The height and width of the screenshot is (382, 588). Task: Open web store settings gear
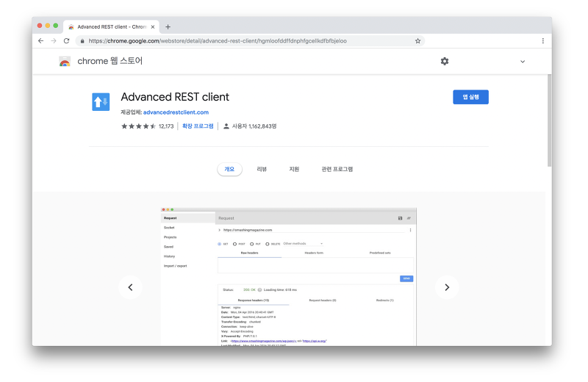click(x=445, y=61)
